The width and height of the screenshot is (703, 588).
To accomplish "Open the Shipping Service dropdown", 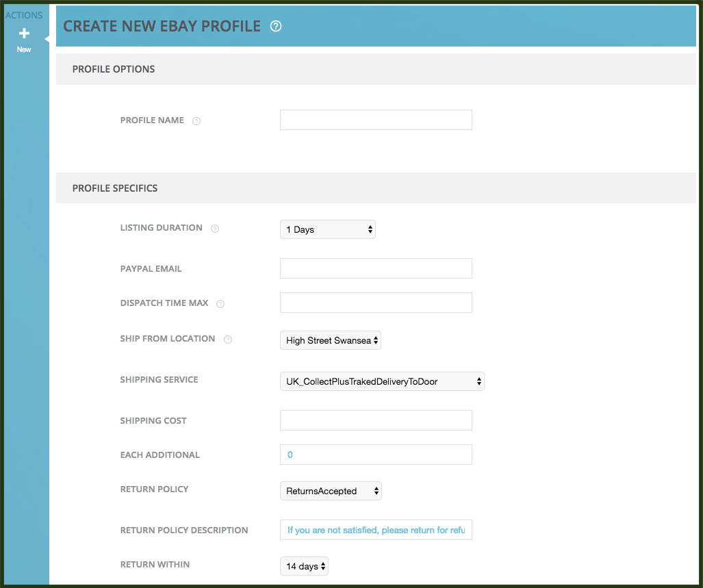I will point(382,381).
